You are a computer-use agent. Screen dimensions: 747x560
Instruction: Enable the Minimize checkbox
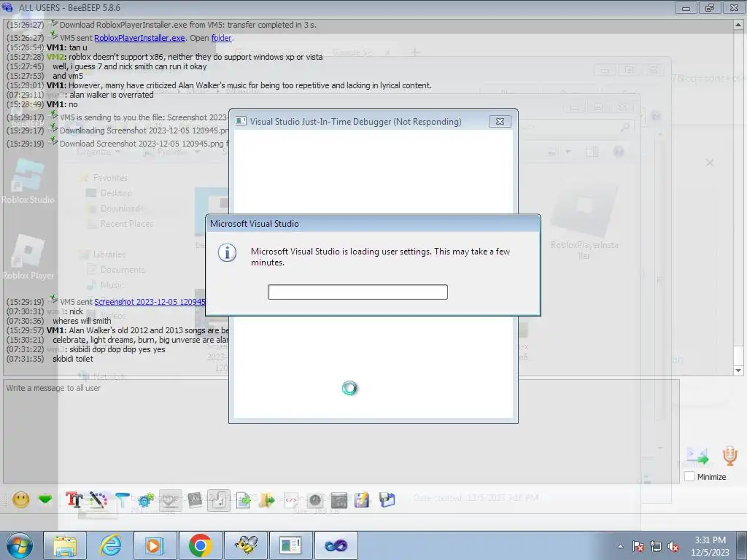tap(689, 476)
